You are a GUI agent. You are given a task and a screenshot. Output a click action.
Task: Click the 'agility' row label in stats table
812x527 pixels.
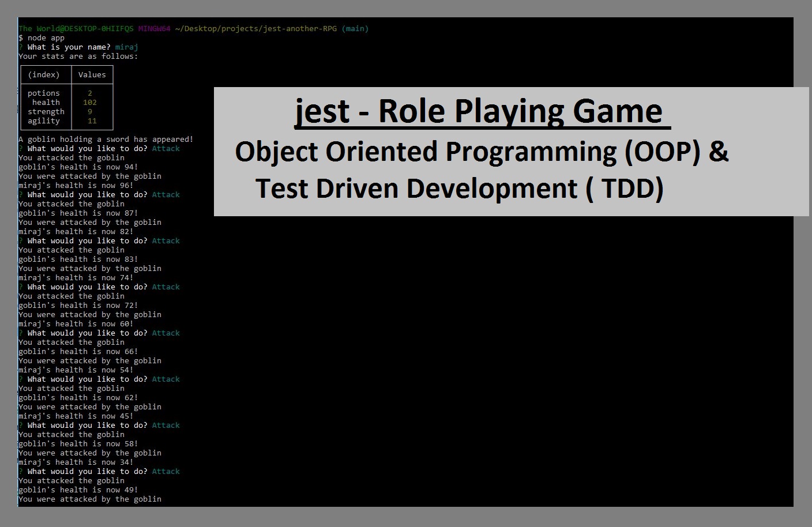pos(44,121)
